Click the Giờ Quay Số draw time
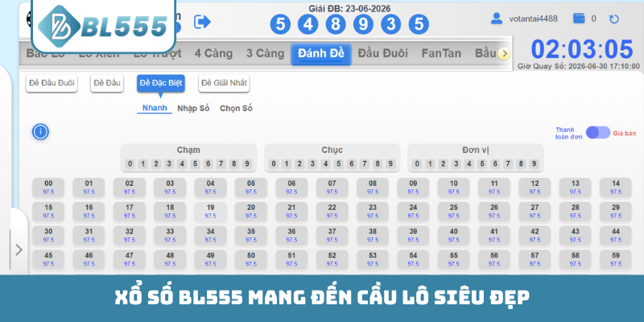The height and width of the screenshot is (322, 644). 578,66
